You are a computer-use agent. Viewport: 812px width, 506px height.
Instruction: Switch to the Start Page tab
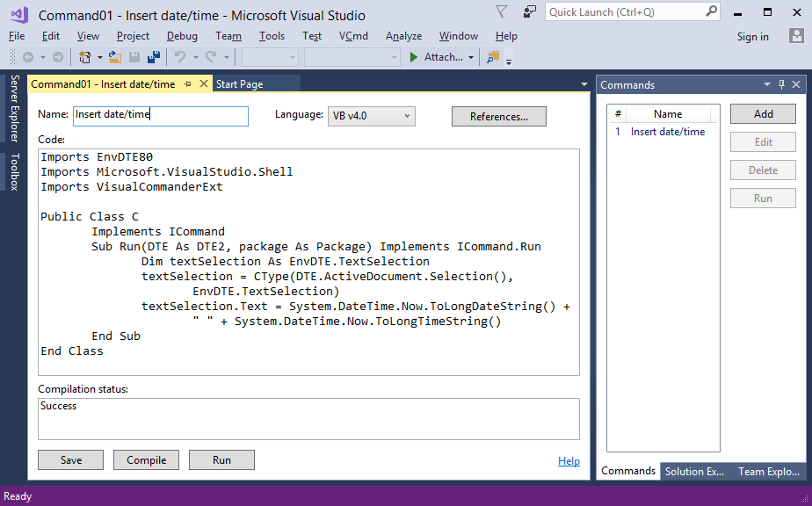pyautogui.click(x=255, y=84)
